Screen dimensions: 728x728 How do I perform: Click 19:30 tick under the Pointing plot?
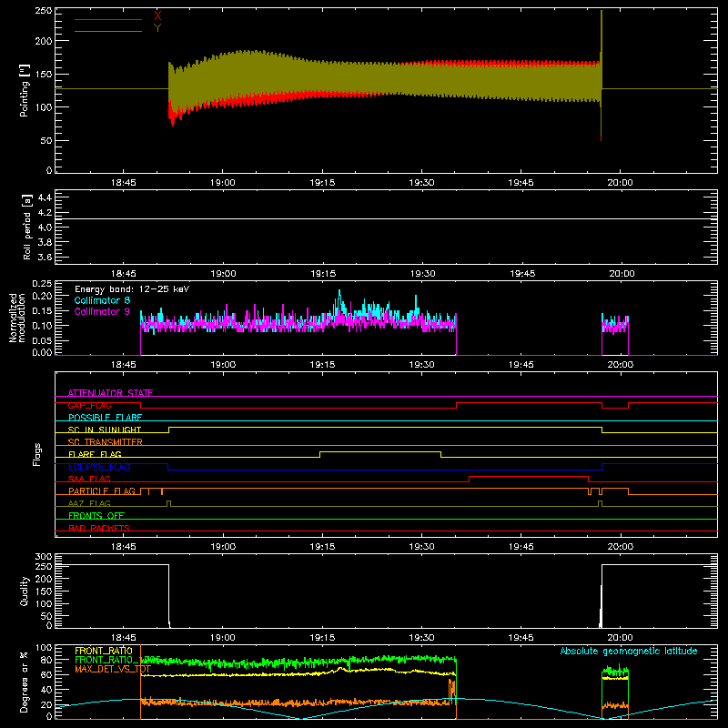point(421,183)
